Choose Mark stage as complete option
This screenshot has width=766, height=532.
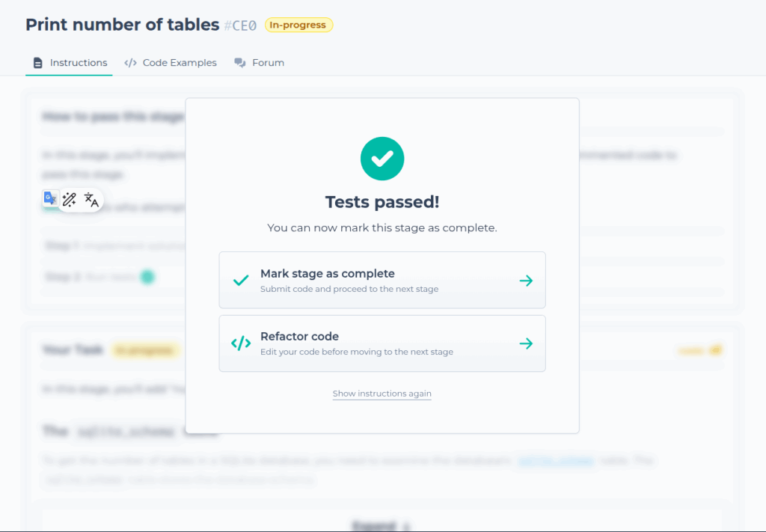tap(382, 280)
